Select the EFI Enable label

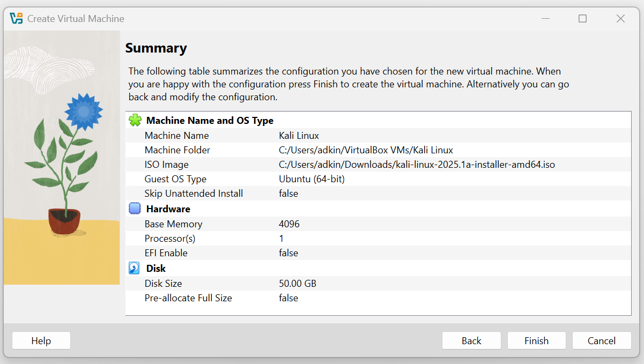(166, 253)
